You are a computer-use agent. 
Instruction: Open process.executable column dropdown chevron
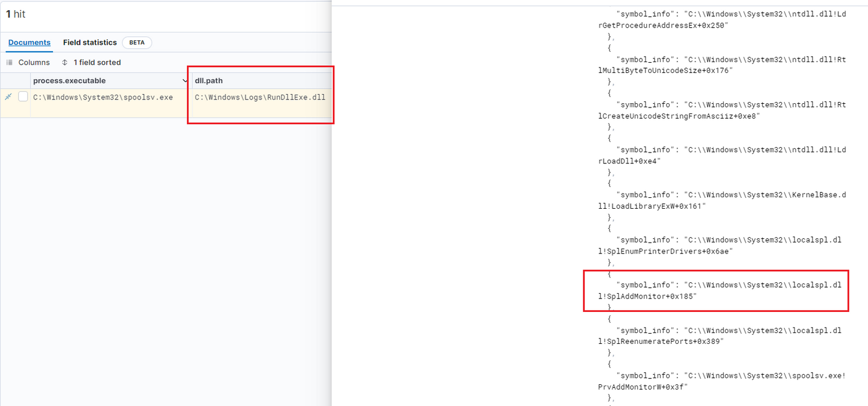185,81
